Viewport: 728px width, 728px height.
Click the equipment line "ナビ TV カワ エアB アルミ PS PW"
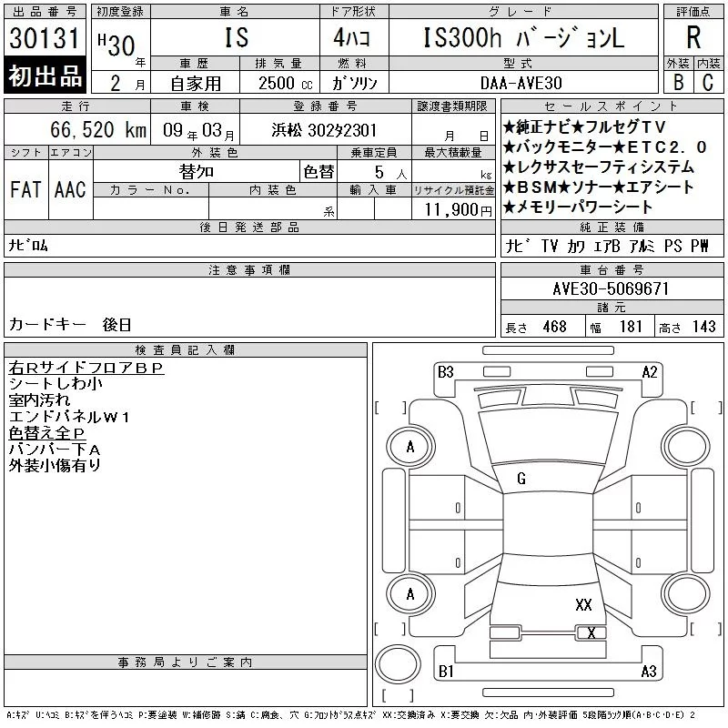pos(607,246)
